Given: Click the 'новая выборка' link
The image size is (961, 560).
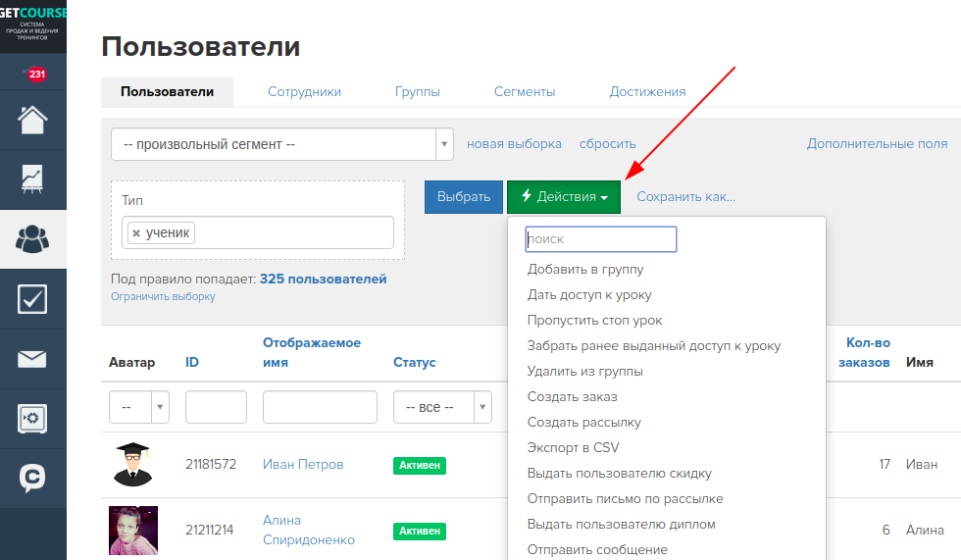Looking at the screenshot, I should (514, 144).
